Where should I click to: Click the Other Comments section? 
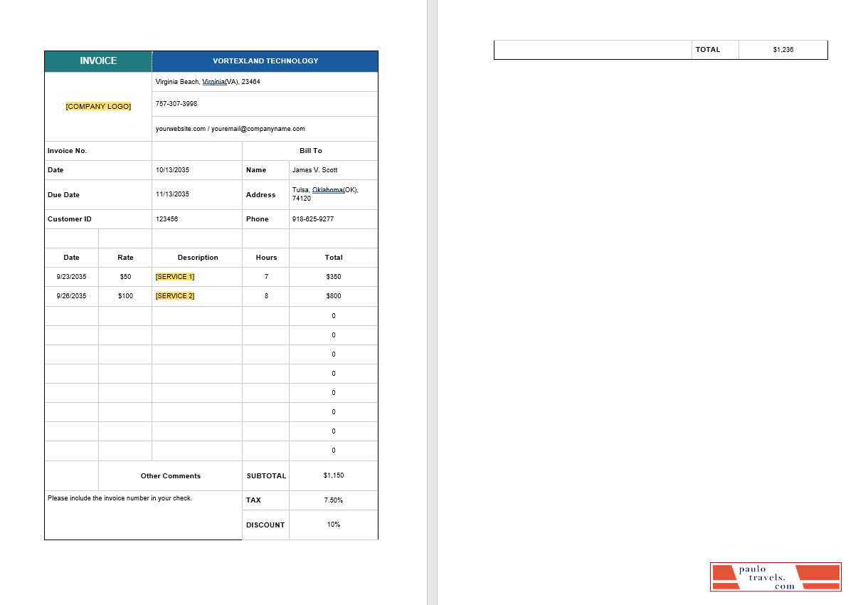pos(170,475)
